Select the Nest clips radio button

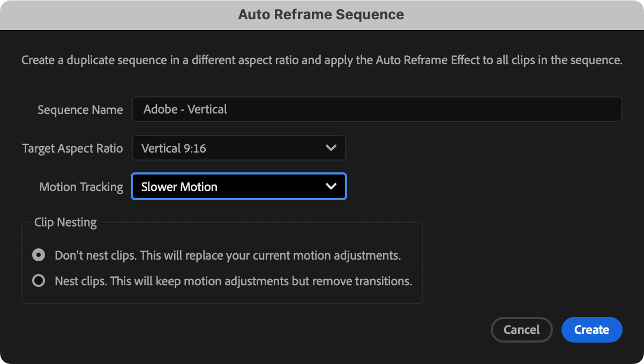[x=39, y=281]
